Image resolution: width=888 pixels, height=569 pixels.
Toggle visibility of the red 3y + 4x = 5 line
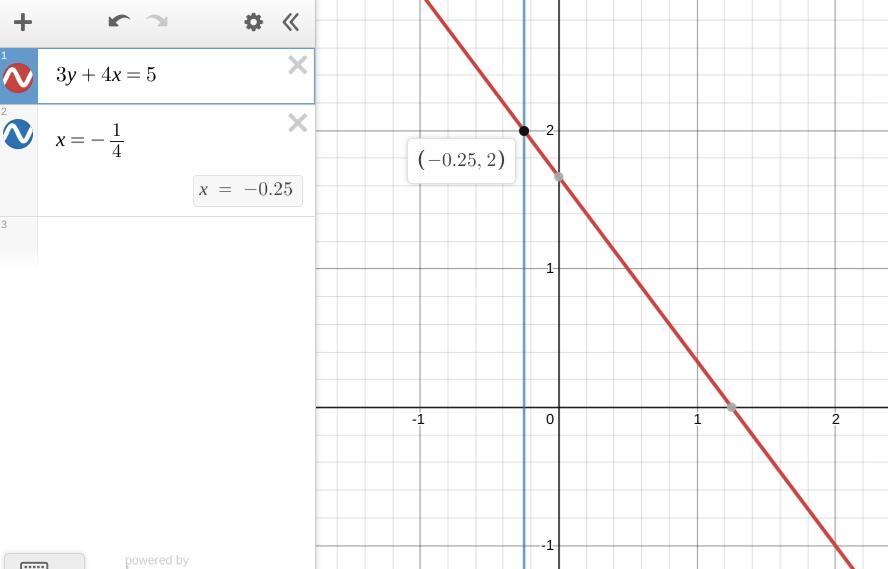(x=18, y=78)
